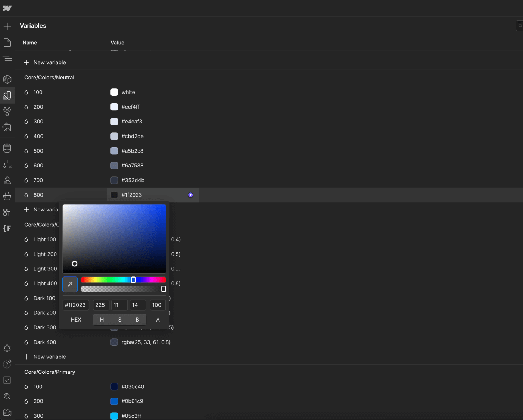Click New variable above Core/Colors/Primary

click(x=45, y=357)
